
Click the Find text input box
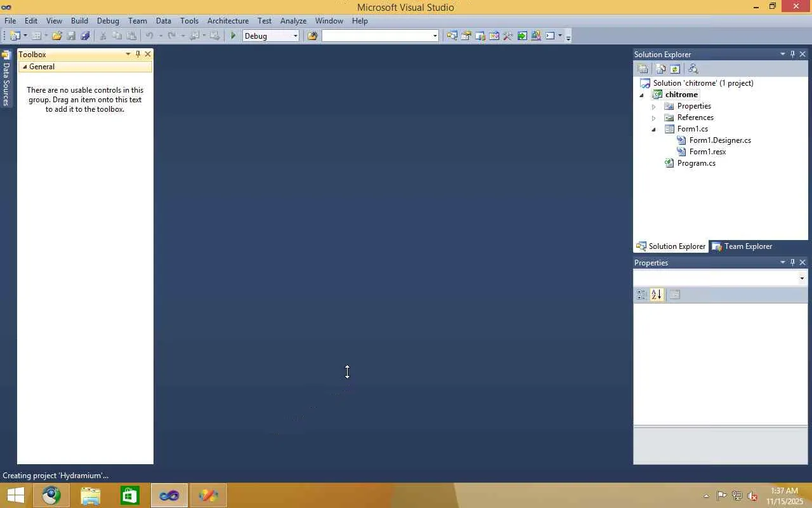pos(377,36)
